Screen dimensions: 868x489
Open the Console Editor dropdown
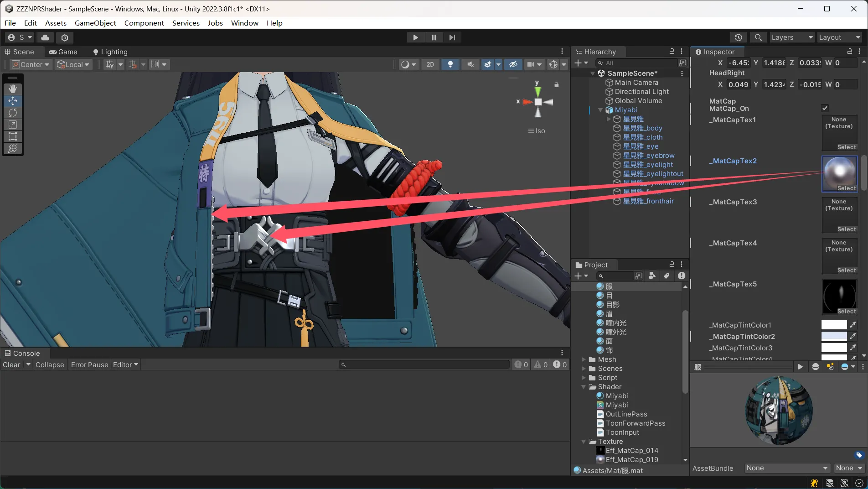point(125,364)
